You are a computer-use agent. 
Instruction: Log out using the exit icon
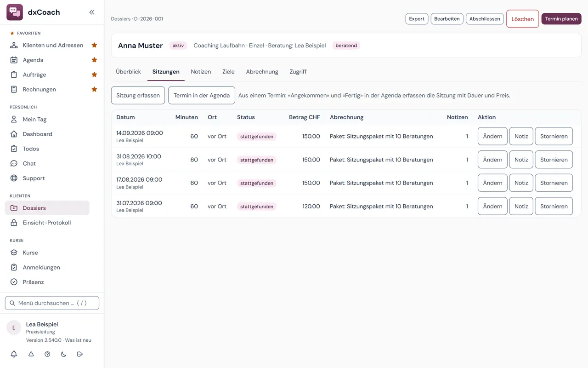click(x=80, y=354)
